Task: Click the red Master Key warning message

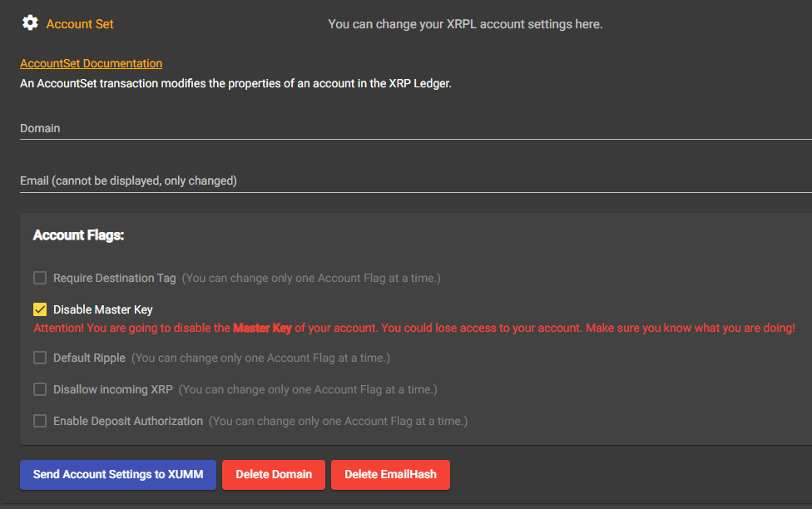Action: [x=413, y=328]
